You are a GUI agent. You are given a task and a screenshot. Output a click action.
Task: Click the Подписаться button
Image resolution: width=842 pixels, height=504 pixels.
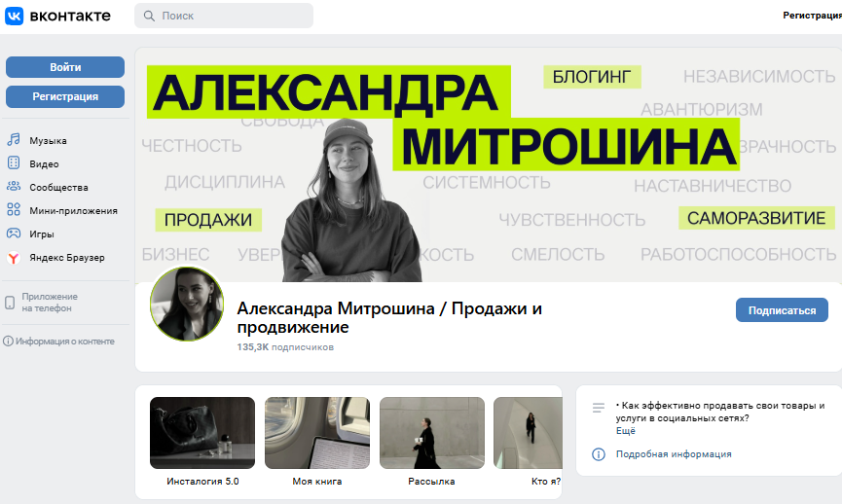(x=782, y=310)
